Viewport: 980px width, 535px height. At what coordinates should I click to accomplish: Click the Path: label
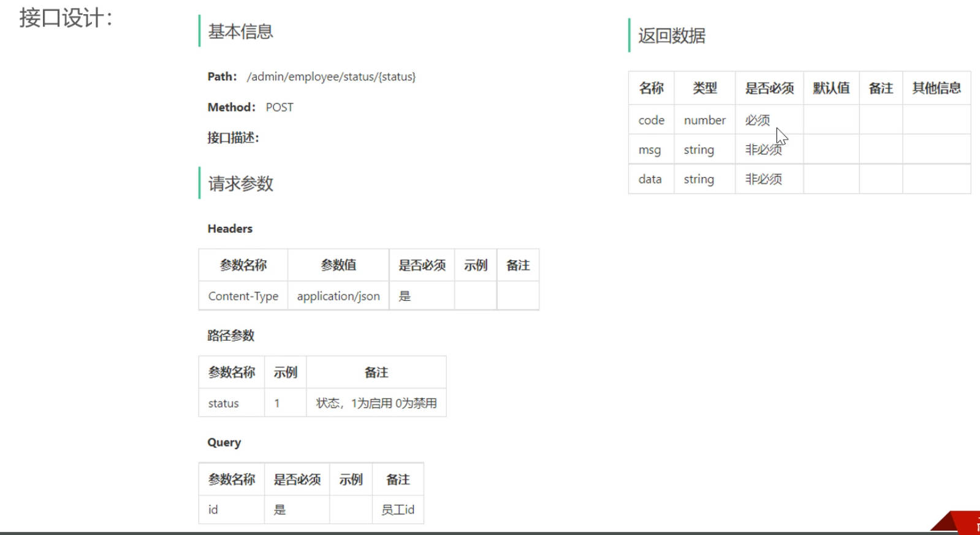click(222, 77)
